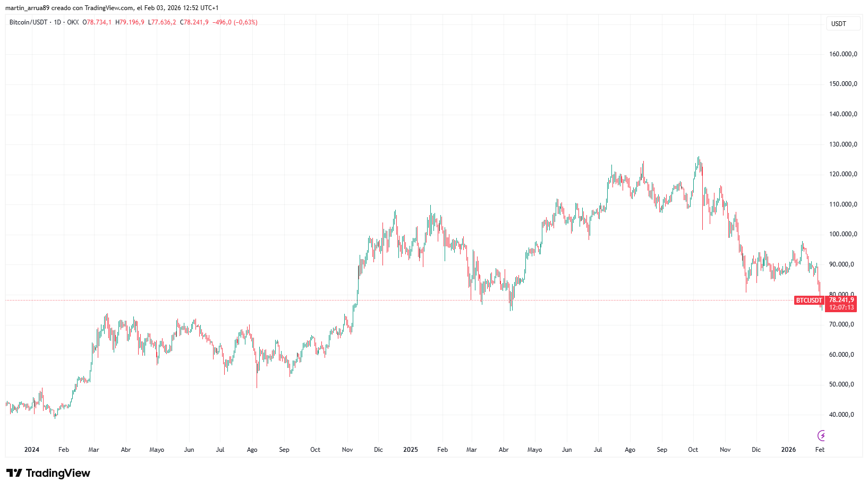The width and height of the screenshot is (868, 489).
Task: Click the red 78.241,9 current price label
Action: 841,300
